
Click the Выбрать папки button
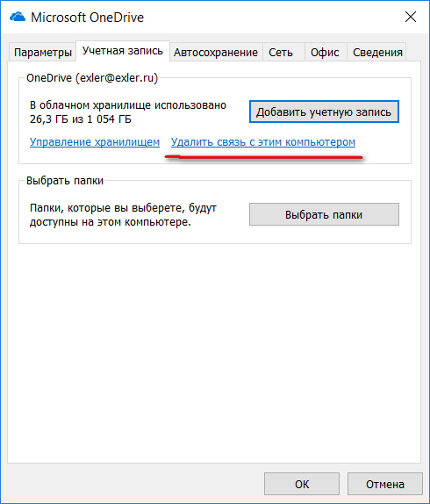(x=324, y=214)
